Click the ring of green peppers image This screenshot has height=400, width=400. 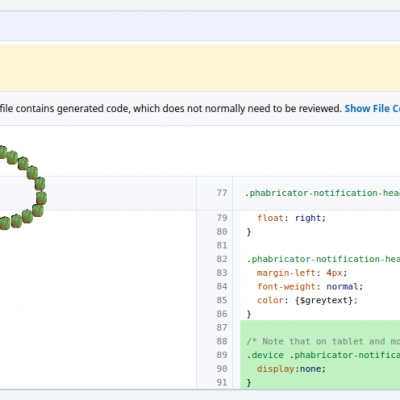click(23, 188)
